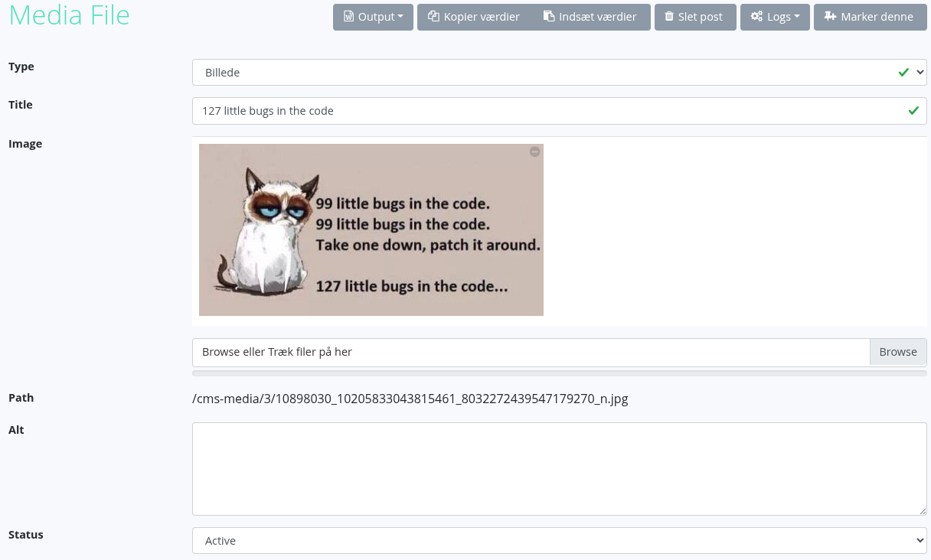Focus the Title input field

tap(560, 111)
